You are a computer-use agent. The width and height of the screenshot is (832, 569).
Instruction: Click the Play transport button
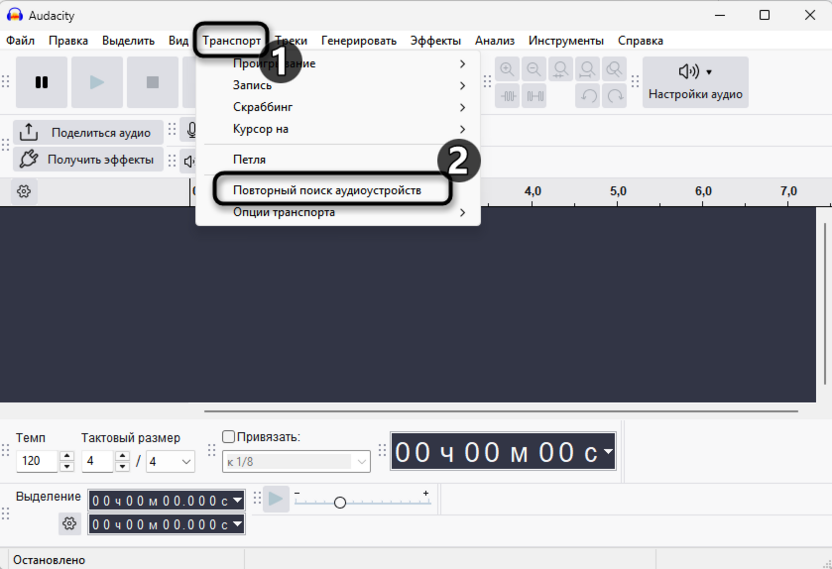pos(97,82)
